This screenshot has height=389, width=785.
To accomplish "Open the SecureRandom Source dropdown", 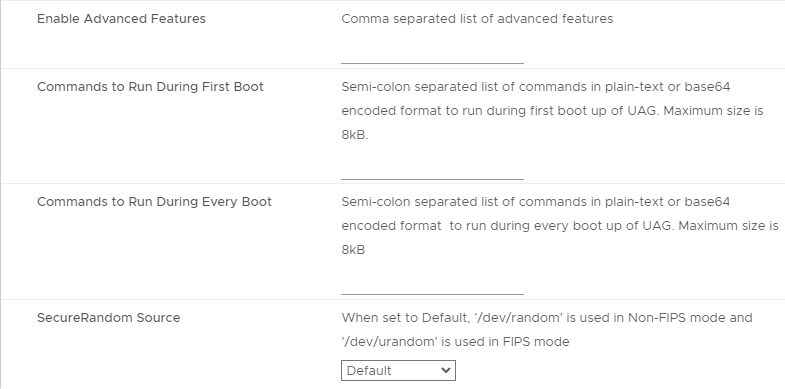I will [398, 370].
